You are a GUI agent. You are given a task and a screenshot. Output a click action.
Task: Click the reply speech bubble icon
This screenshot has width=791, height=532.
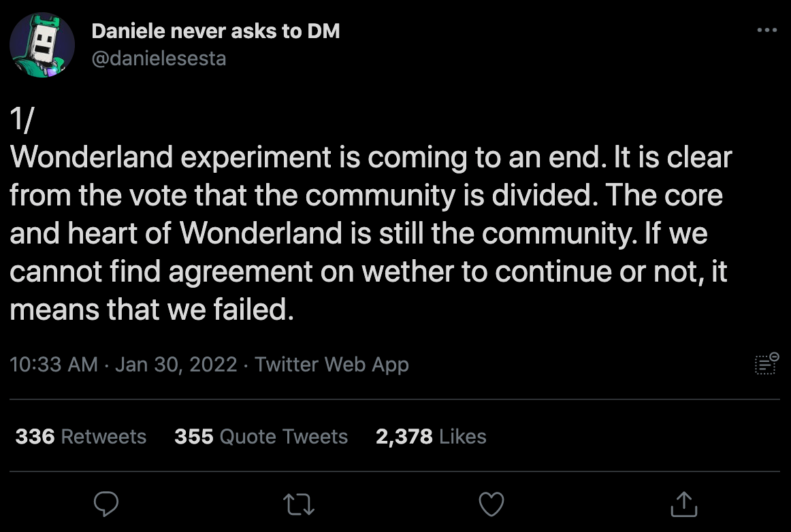point(106,503)
